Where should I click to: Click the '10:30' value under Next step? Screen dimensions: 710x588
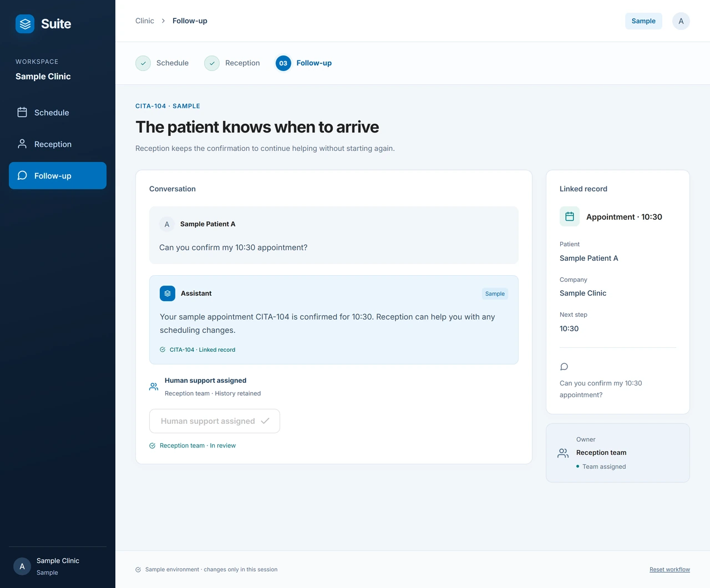tap(569, 328)
